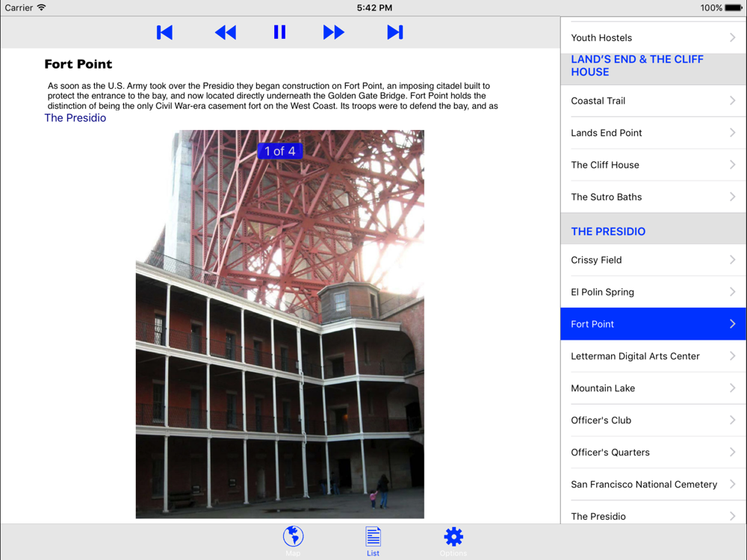This screenshot has width=747, height=560.
Task: Open the Options gear tab
Action: tap(453, 541)
